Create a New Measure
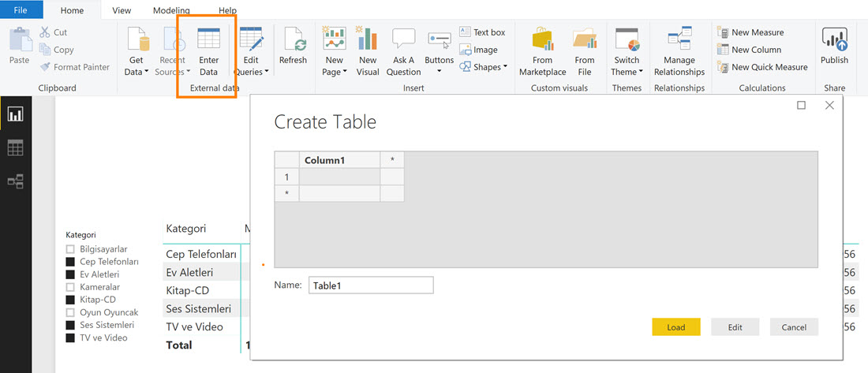 tap(750, 32)
